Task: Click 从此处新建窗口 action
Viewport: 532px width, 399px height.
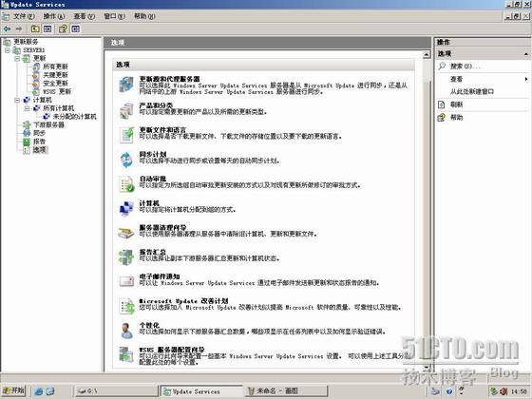Action: coord(472,91)
